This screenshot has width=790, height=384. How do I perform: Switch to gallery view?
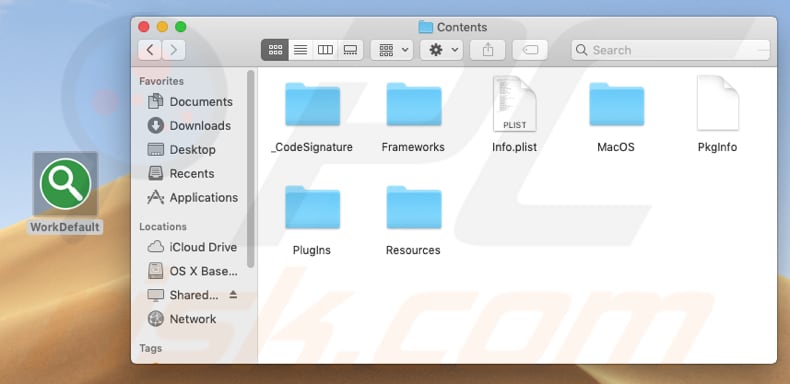click(x=350, y=50)
